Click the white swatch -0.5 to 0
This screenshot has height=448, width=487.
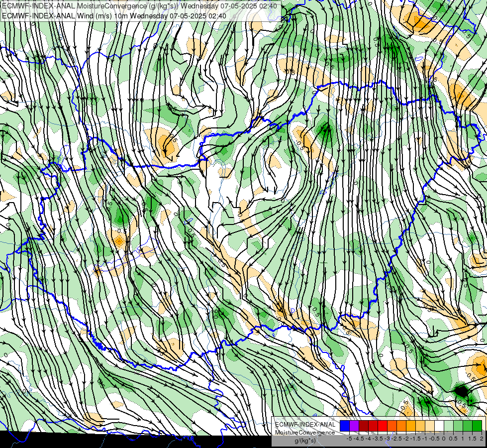click(x=439, y=426)
